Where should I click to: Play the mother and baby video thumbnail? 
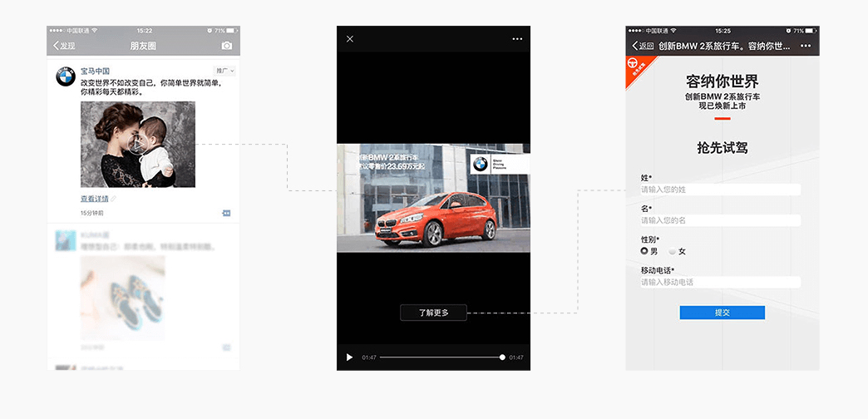pos(138,145)
